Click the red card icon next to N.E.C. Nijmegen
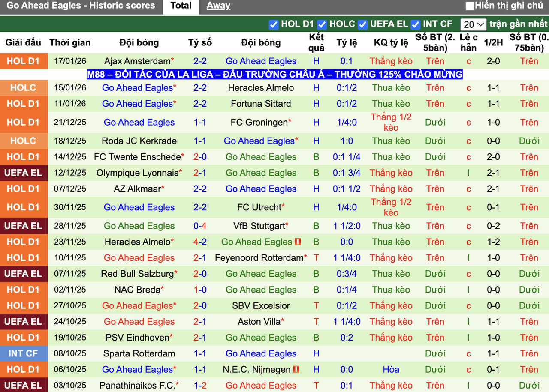 [x=296, y=369]
